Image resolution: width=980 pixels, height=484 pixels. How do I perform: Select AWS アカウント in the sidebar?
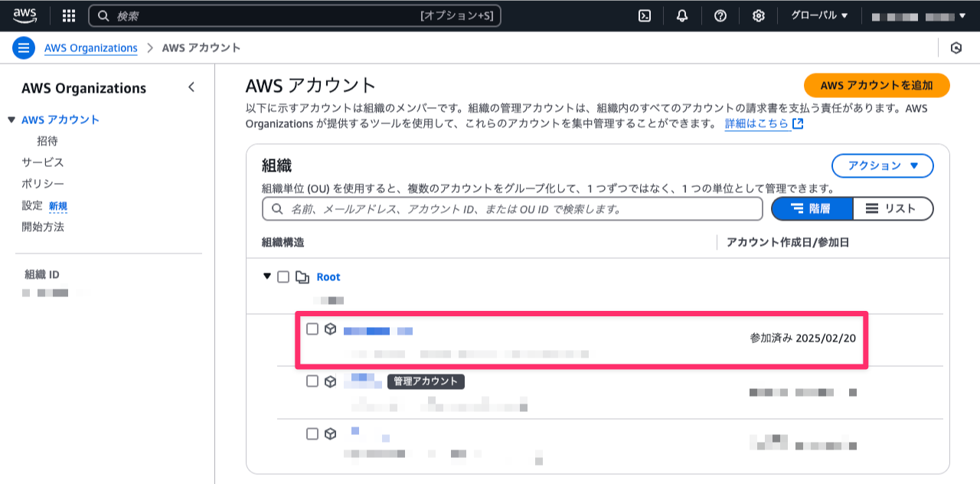tap(60, 119)
